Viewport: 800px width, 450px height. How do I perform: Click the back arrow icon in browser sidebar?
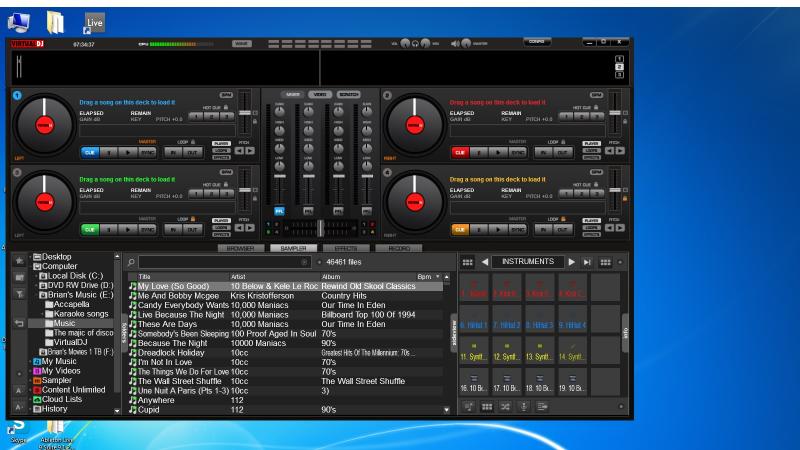coord(19,323)
